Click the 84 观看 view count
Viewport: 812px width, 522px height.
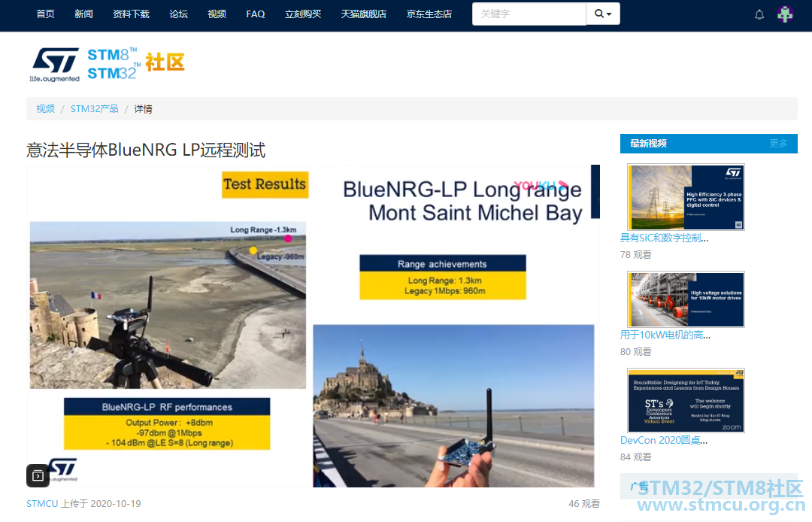click(x=636, y=457)
